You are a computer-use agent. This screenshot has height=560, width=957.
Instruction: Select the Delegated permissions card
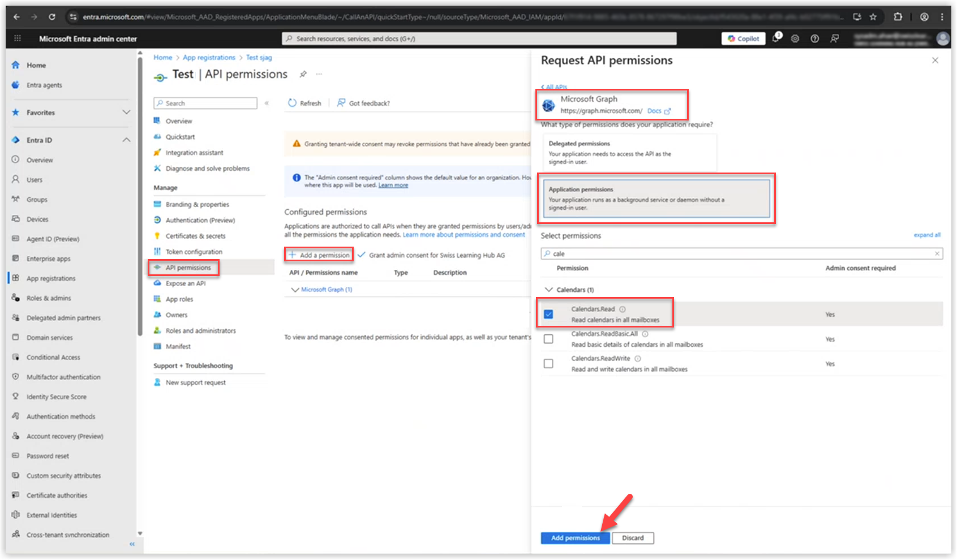tap(629, 153)
